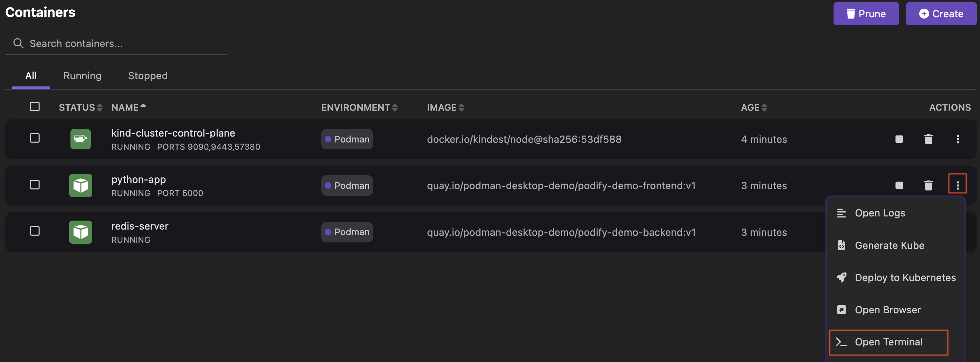The height and width of the screenshot is (362, 980).
Task: Check the python-app row checkbox
Action: [x=35, y=185]
